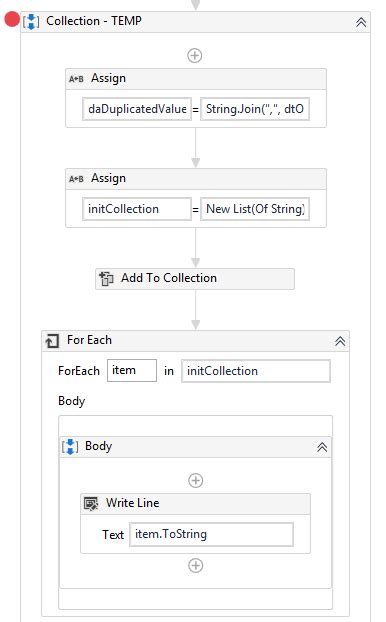Click the For Each activity icon

(52, 341)
